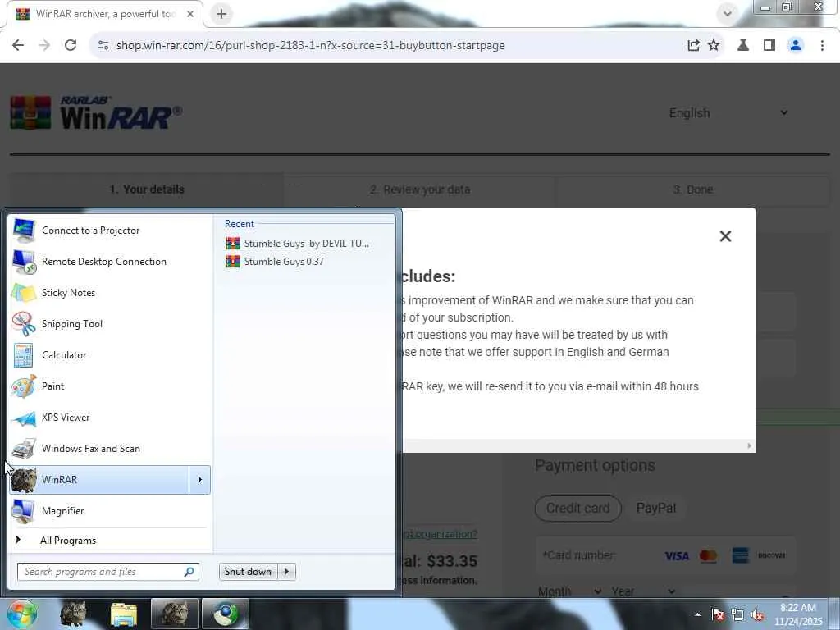
Task: Open Calculator from Start menu
Action: [110, 354]
